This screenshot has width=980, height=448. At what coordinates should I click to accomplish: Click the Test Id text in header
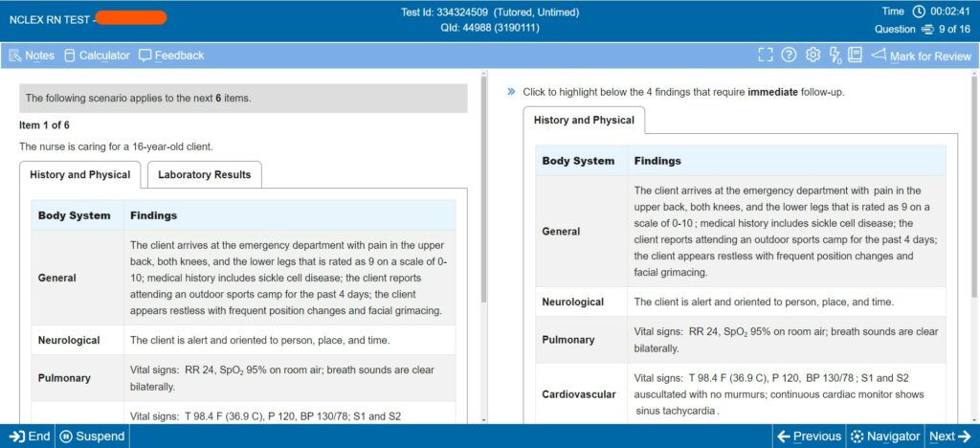pos(489,12)
